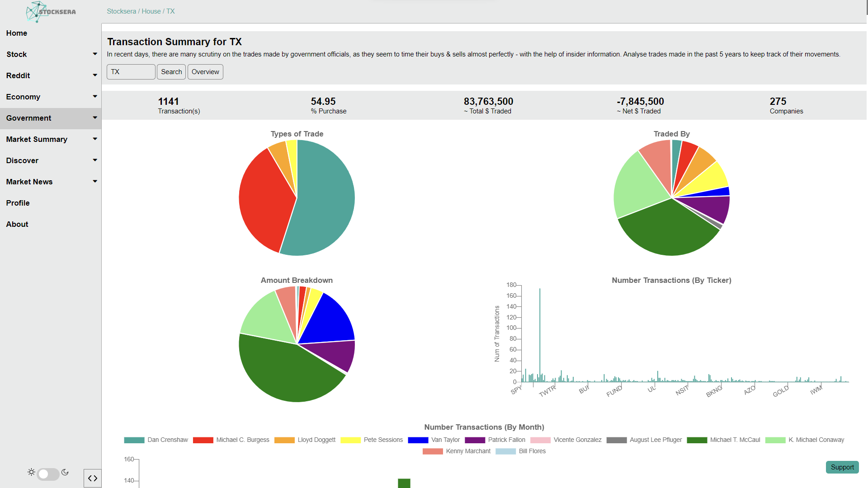Screen dimensions: 868x488
Task: Expand the Reddit menu arrow
Action: (95, 75)
